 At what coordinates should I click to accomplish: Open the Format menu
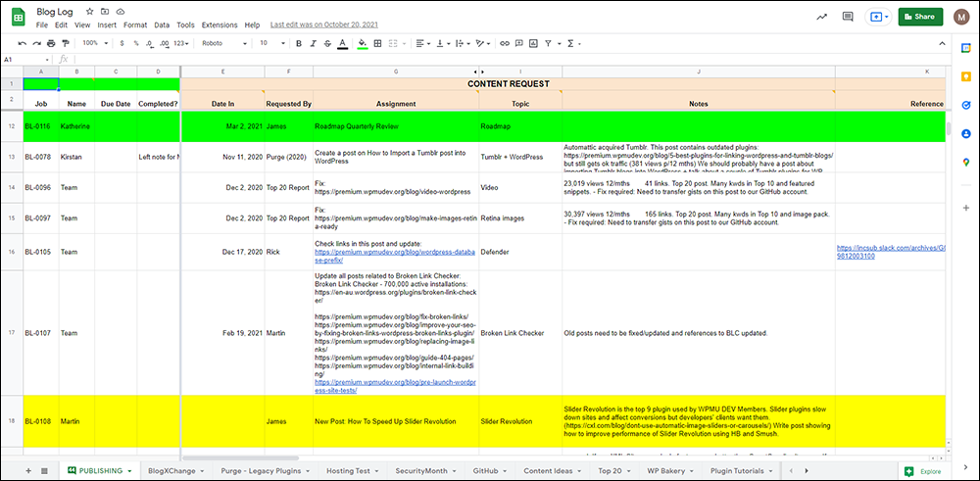pyautogui.click(x=135, y=25)
